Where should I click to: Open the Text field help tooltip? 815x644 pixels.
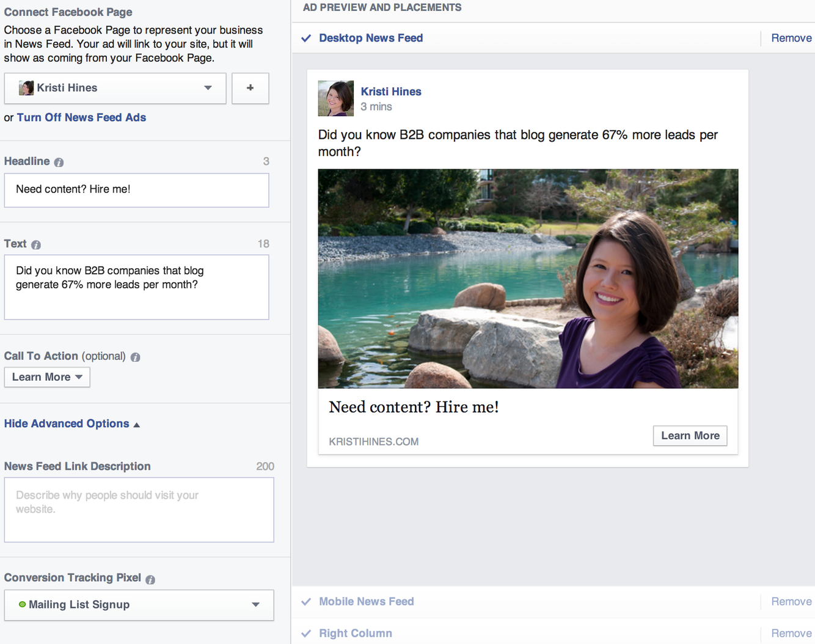pyautogui.click(x=35, y=244)
